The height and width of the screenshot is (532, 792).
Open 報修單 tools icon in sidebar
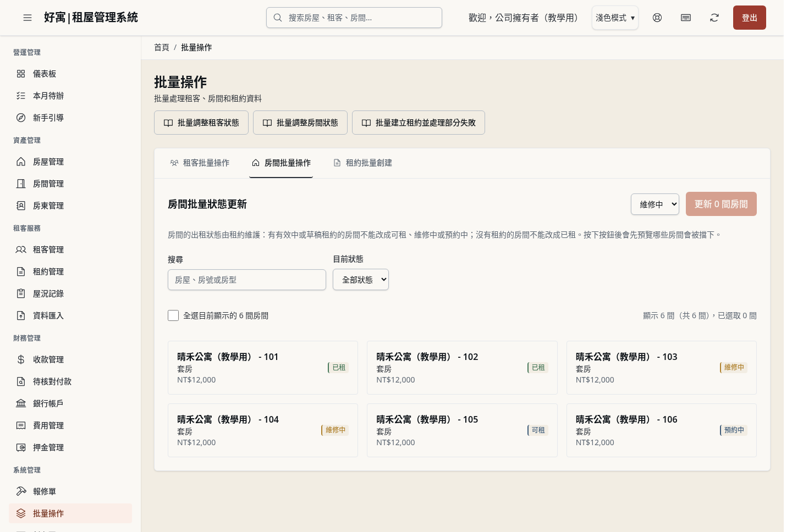coord(21,491)
